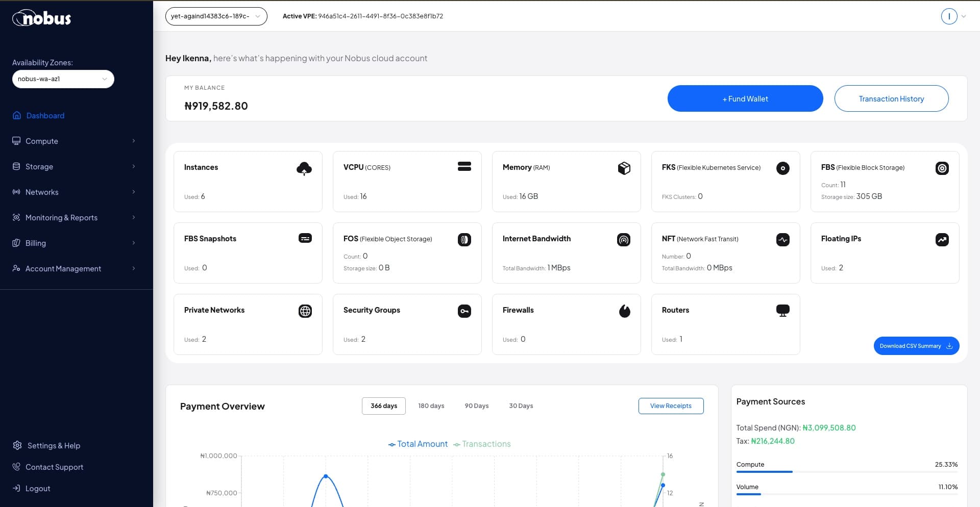Click the FKS Kubernetes disc icon
980x507 pixels.
coord(783,168)
